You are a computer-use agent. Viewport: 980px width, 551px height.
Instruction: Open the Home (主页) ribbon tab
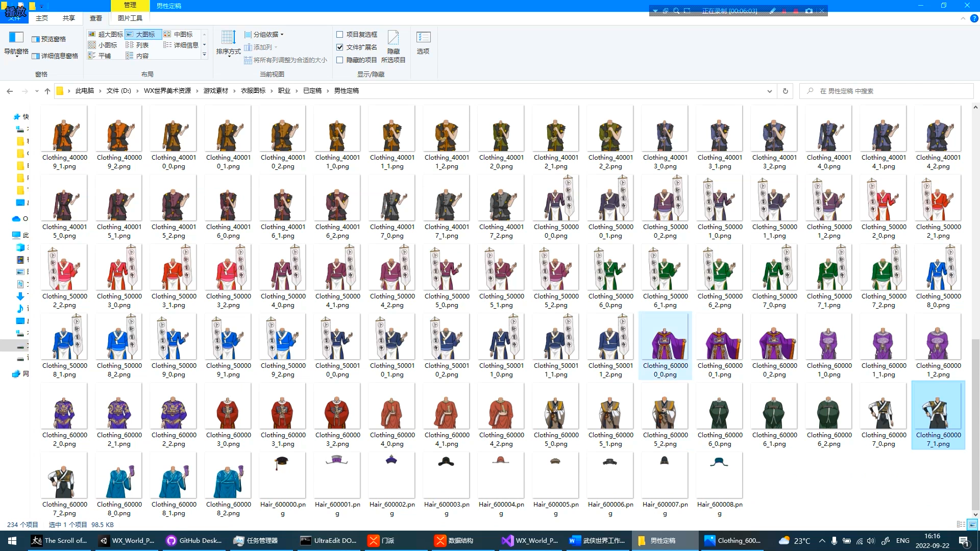point(42,18)
